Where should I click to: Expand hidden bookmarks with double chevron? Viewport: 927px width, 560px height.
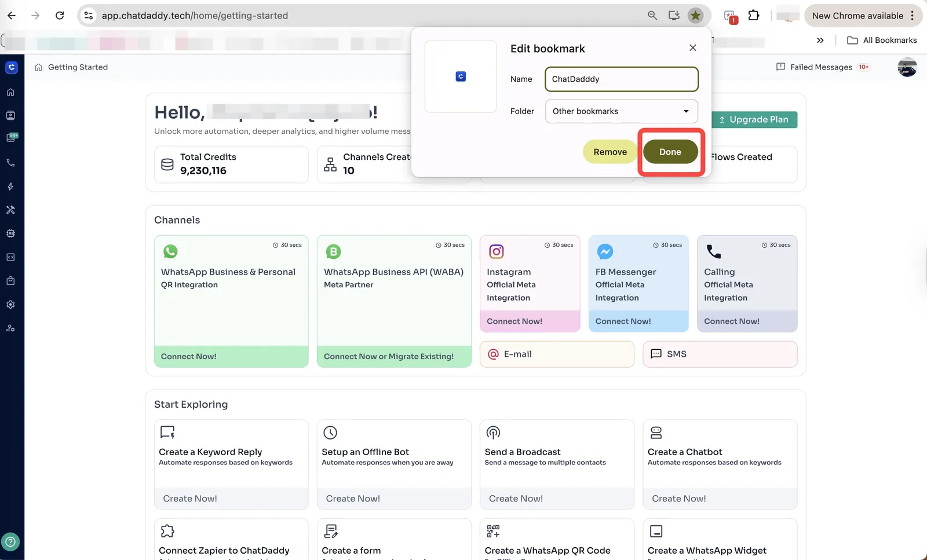tap(820, 41)
